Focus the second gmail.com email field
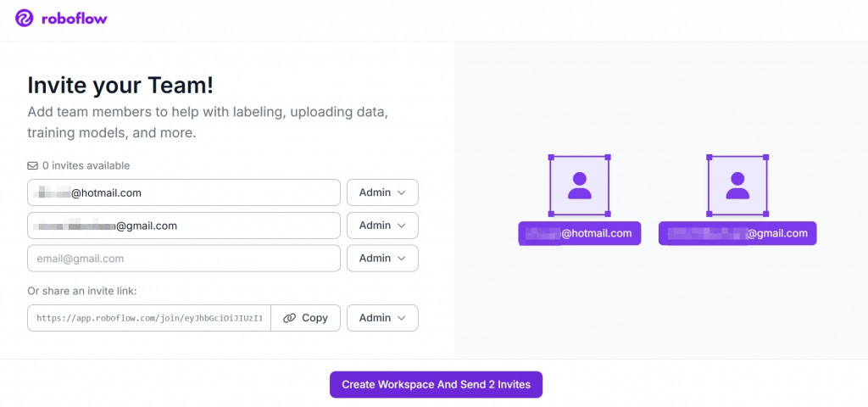This screenshot has width=868, height=407. (x=184, y=226)
